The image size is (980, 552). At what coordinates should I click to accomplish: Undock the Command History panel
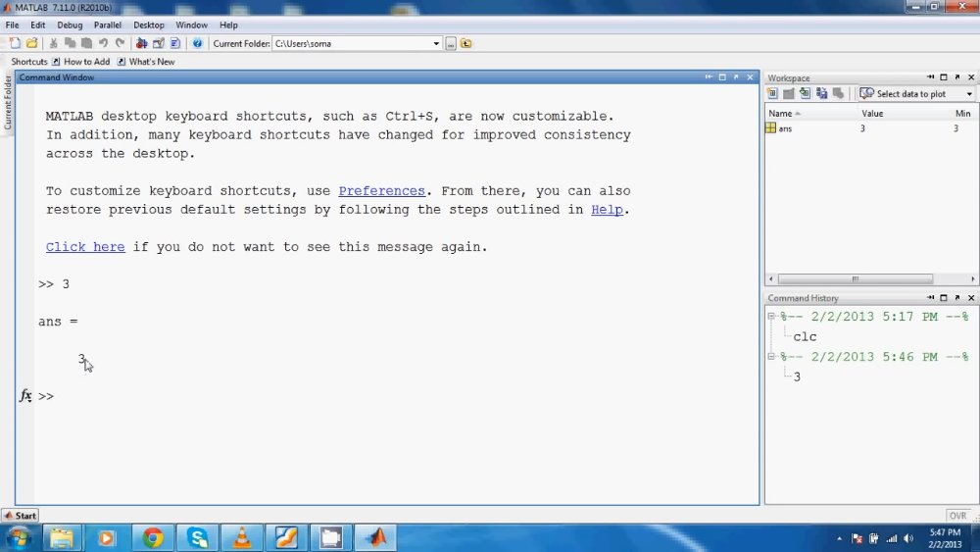tap(956, 297)
